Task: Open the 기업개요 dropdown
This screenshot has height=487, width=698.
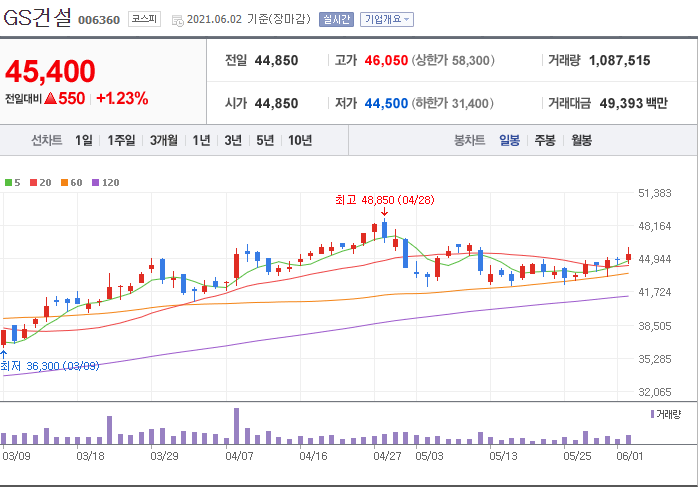Action: (386, 19)
